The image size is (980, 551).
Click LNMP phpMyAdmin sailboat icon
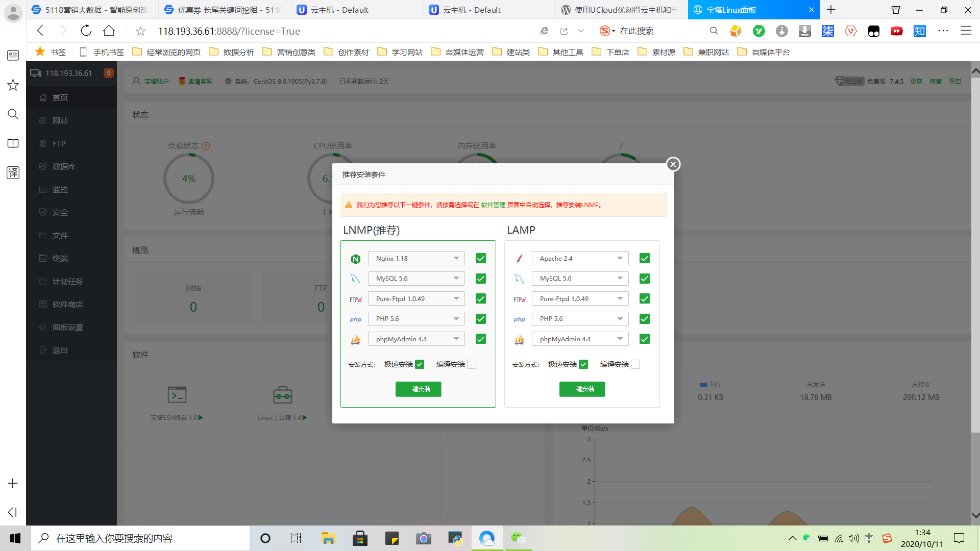[x=356, y=339]
